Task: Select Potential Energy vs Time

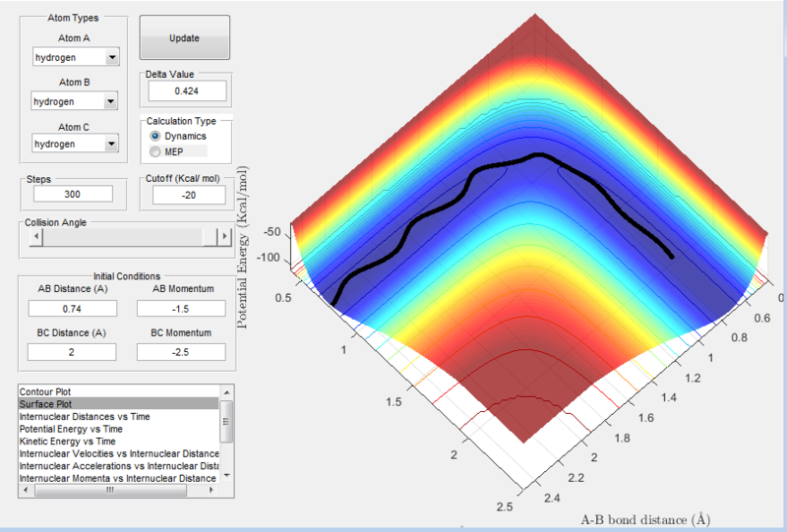Action: click(119, 429)
